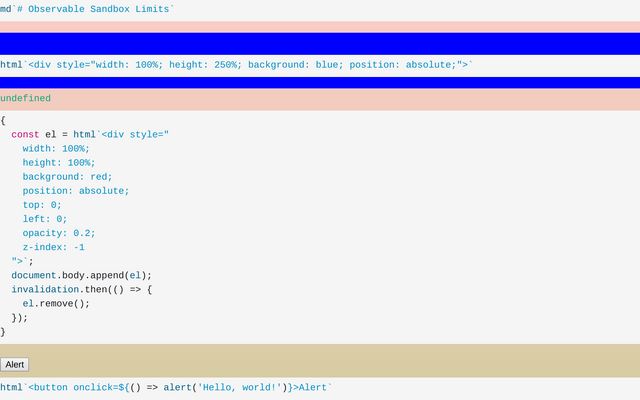
Task: Click the 'width: 100%;' style line
Action: pos(56,149)
